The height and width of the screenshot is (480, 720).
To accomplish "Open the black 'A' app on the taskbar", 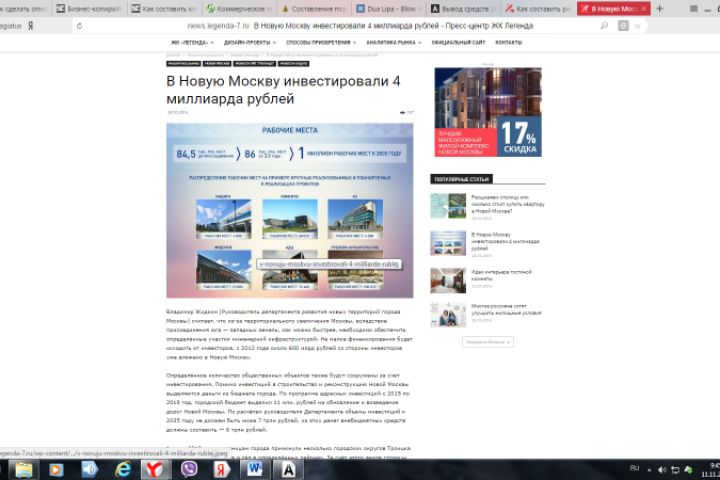I will (288, 469).
